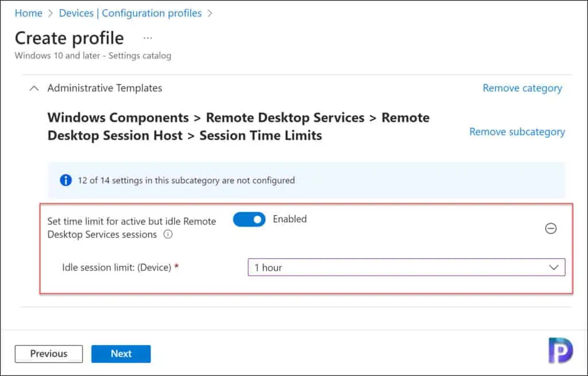Image resolution: width=588 pixels, height=376 pixels.
Task: Open the ellipsis menu beside Create profile
Action: point(148,38)
